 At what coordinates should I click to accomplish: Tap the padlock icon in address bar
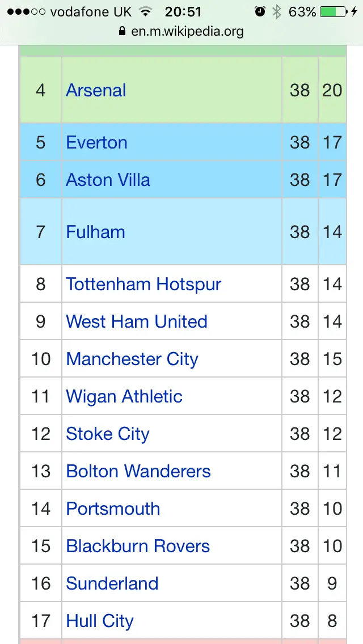click(x=122, y=31)
